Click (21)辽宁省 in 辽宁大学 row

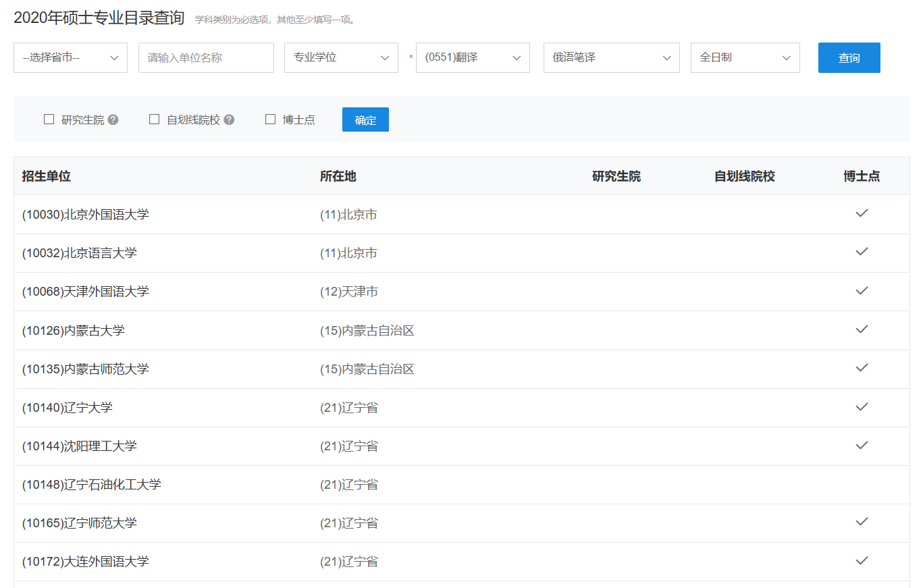(x=348, y=408)
